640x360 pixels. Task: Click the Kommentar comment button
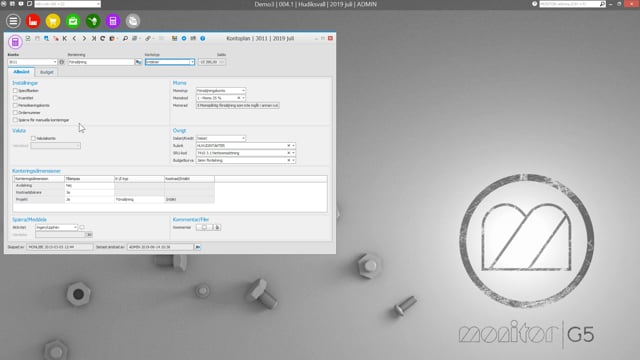point(204,227)
